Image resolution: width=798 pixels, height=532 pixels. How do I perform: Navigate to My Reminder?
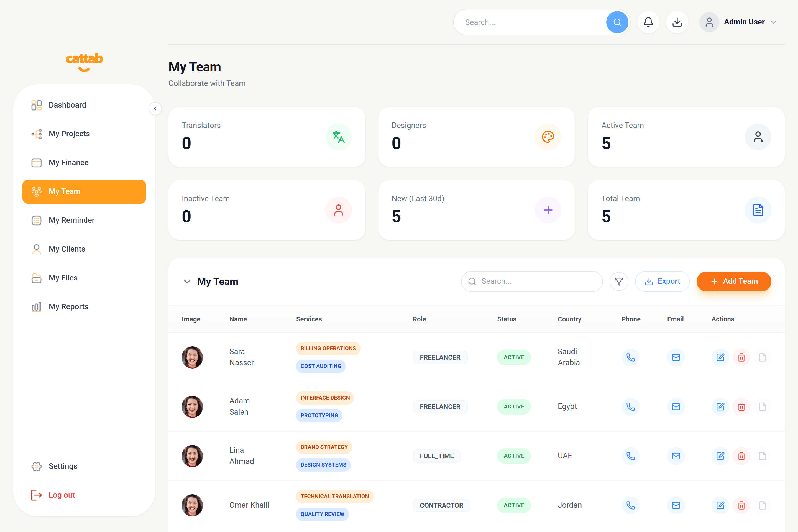tap(84, 220)
